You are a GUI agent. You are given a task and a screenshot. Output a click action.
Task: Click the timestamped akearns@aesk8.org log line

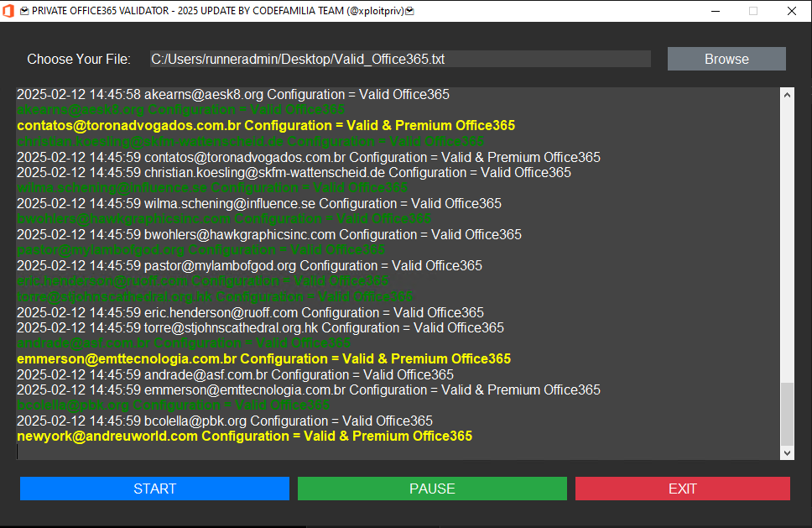[233, 94]
